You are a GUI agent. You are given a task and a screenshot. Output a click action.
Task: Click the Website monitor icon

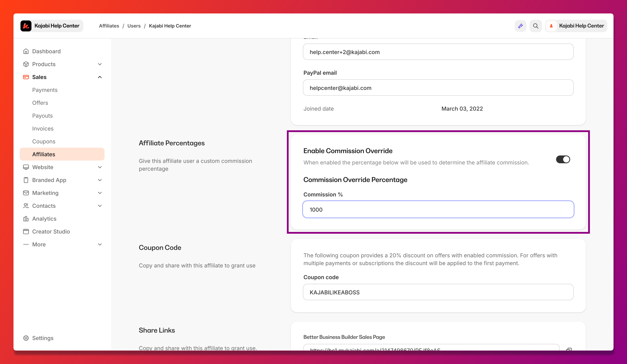(26, 167)
